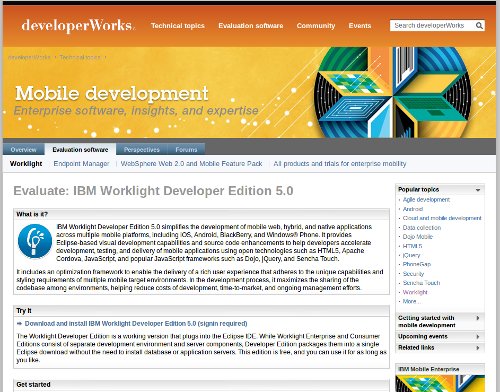Switch to Perspectives tab
Viewport: 500px width, 392px height.
(142, 150)
